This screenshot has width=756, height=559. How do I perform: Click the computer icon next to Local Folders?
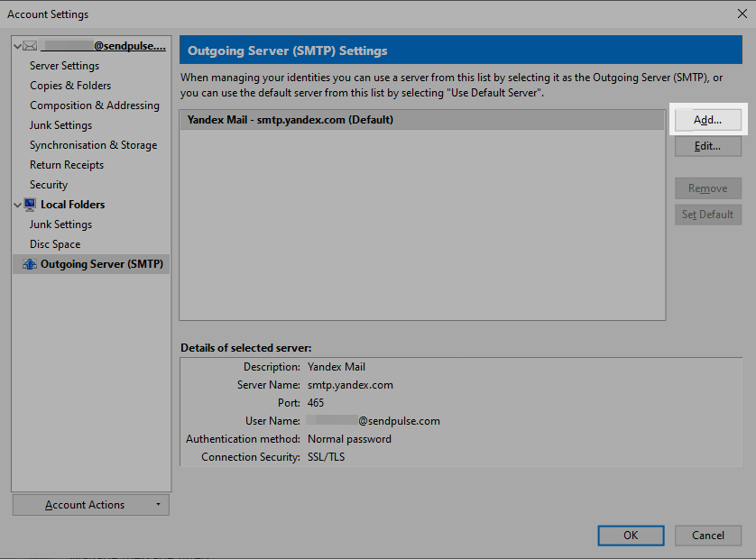(31, 205)
